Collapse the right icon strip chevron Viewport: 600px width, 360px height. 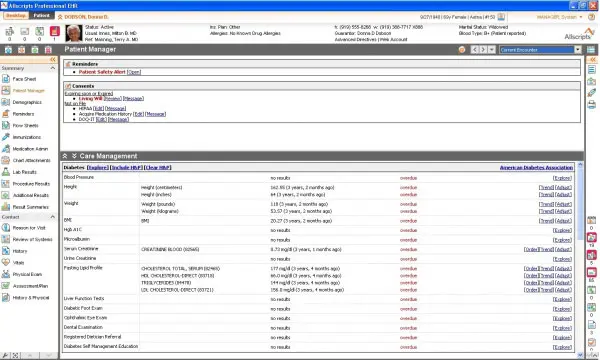[x=592, y=60]
